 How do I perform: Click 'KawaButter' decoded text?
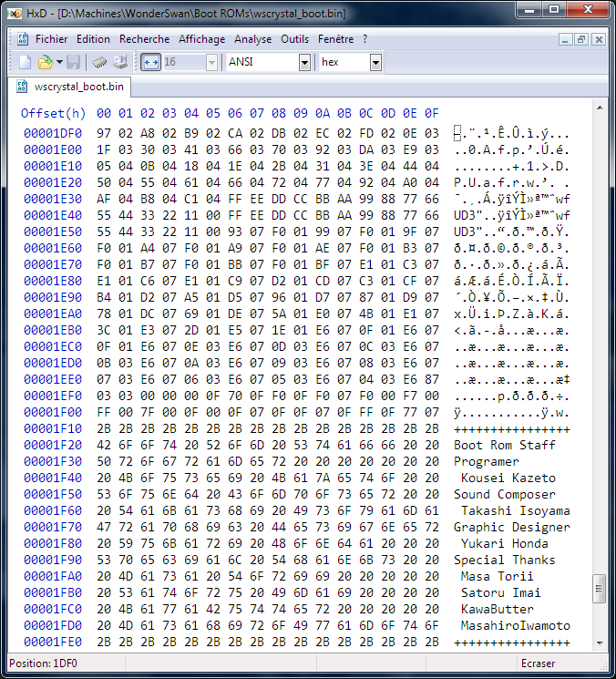coord(497,610)
